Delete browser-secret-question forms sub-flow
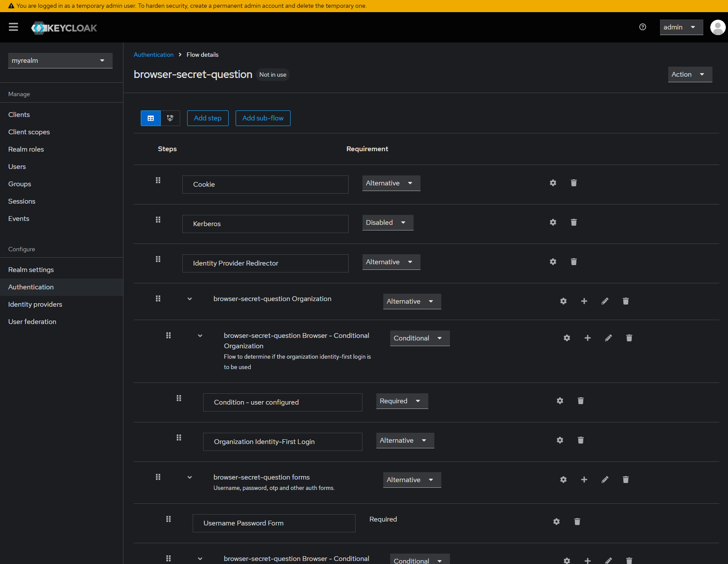Image resolution: width=728 pixels, height=564 pixels. 626,480
